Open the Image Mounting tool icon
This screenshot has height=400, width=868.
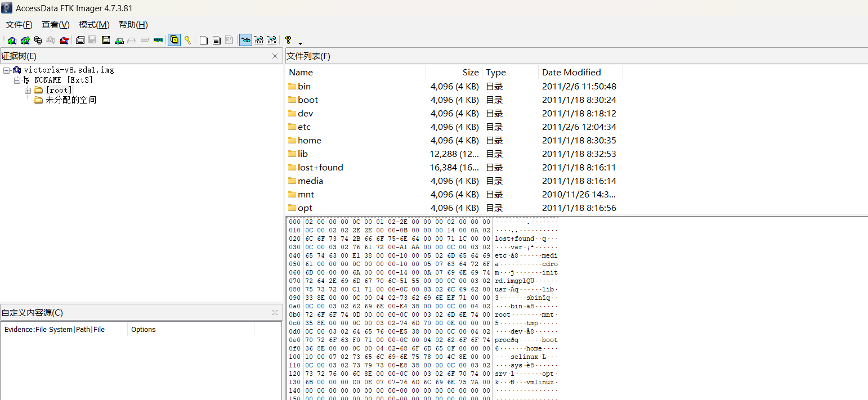click(x=38, y=41)
